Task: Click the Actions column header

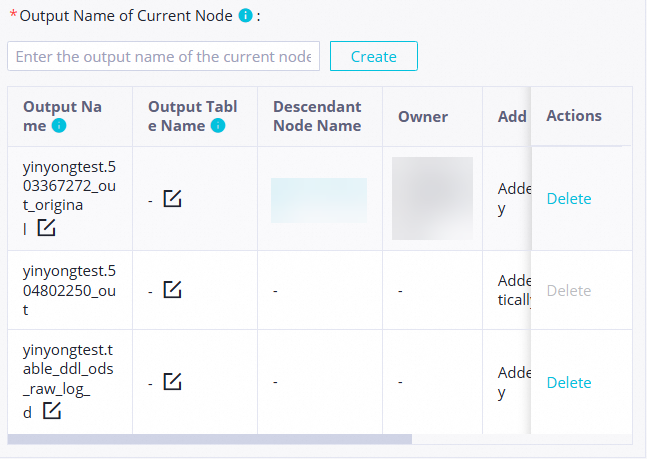Action: point(574,116)
